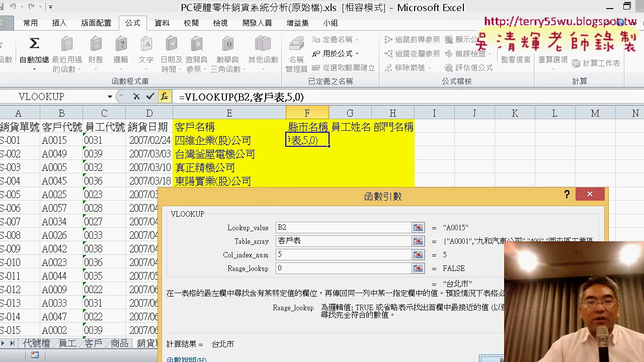
Task: Open the 文字 text functions book
Action: [x=146, y=44]
